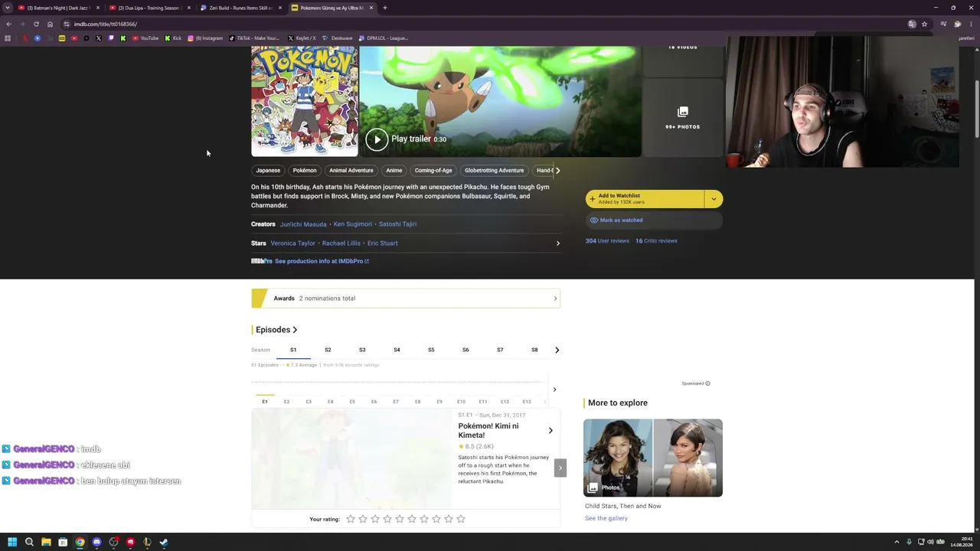Open the TikTok bookmark

pos(254,38)
